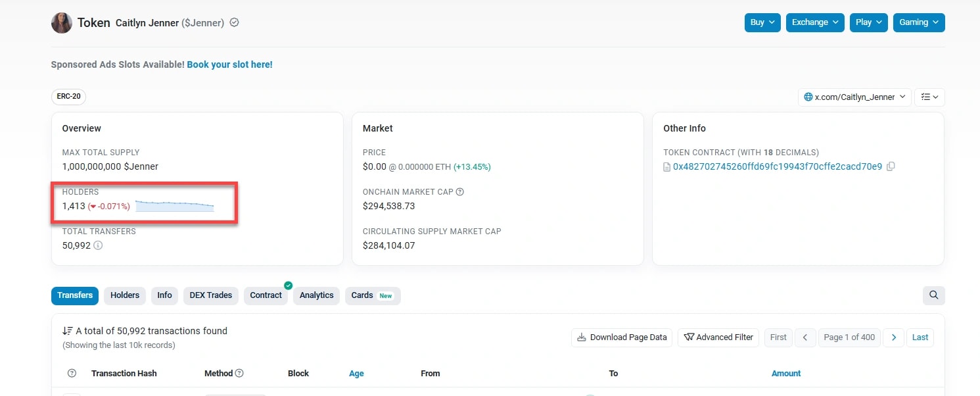This screenshot has width=980, height=396.
Task: Open the search icon button above the table
Action: click(933, 295)
